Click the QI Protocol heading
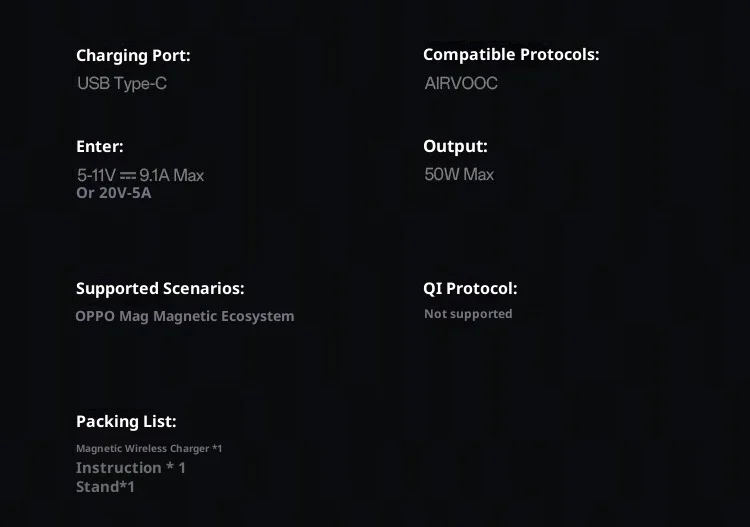Viewport: 750px width, 527px height. pos(470,289)
